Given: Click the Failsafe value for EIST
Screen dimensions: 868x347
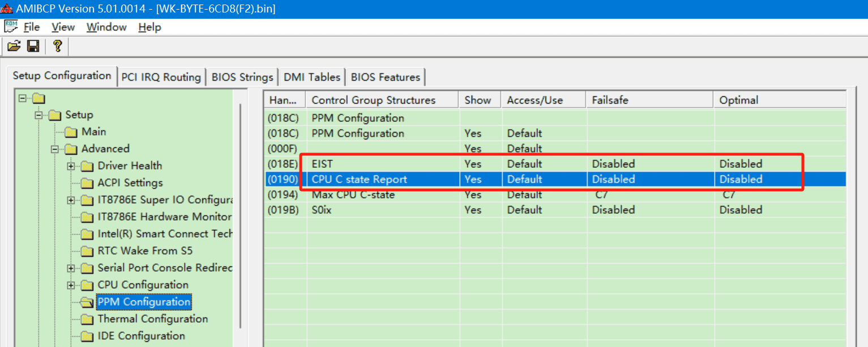Looking at the screenshot, I should click(x=613, y=164).
